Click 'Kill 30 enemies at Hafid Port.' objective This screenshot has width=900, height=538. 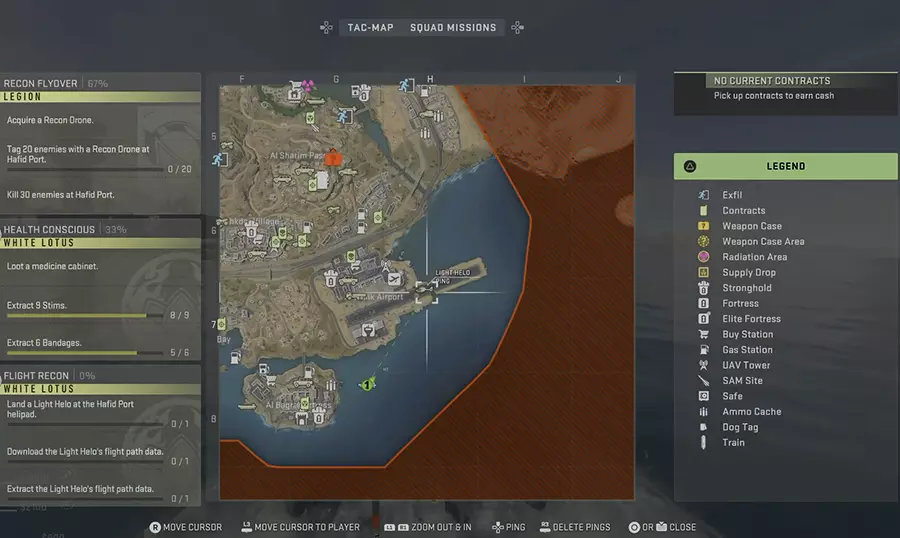coord(60,195)
